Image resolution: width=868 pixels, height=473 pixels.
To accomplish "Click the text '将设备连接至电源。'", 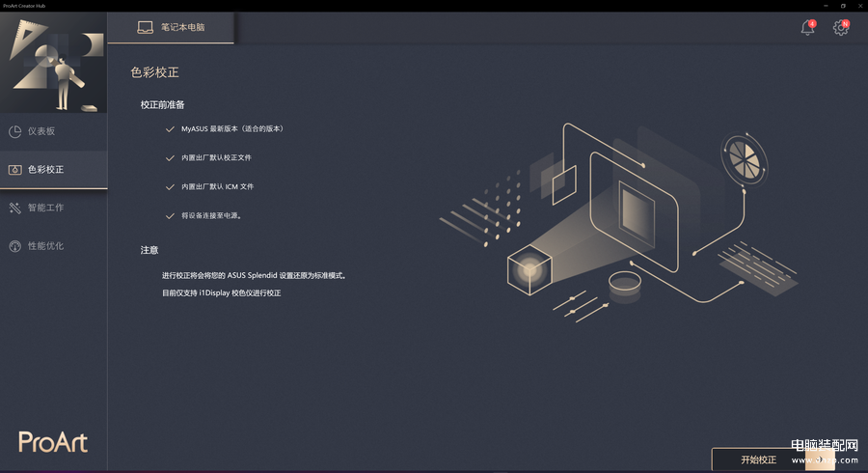I will click(211, 215).
